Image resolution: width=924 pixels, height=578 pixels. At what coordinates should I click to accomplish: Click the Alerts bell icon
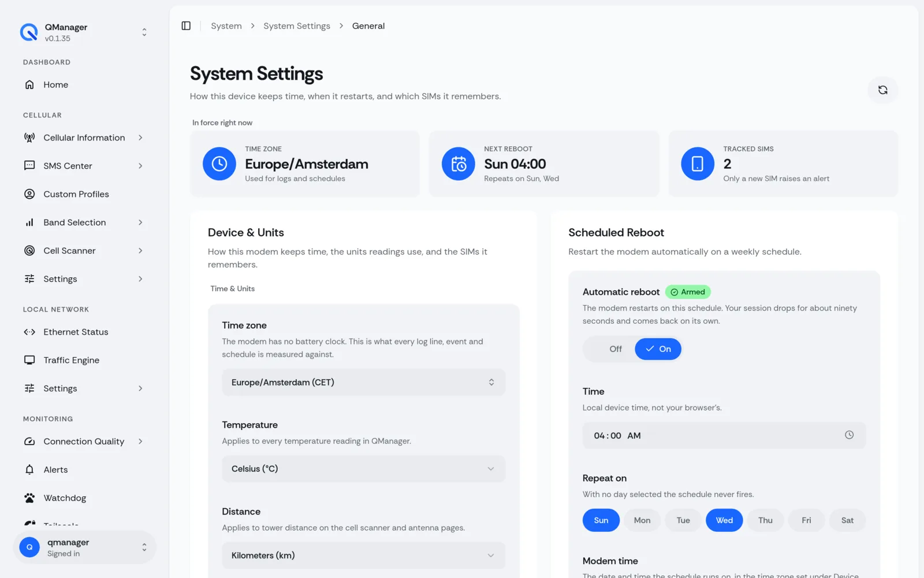pos(29,470)
